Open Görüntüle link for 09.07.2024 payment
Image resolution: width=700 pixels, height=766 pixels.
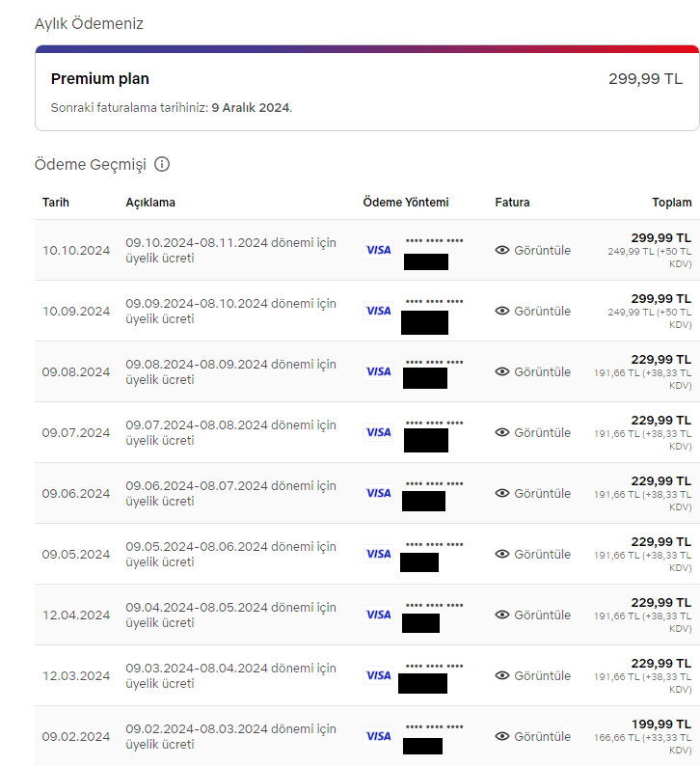pos(542,432)
